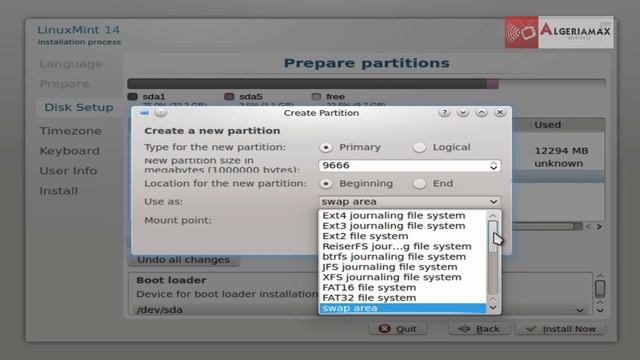Image resolution: width=640 pixels, height=360 pixels.
Task: Click the Quit button
Action: click(398, 329)
